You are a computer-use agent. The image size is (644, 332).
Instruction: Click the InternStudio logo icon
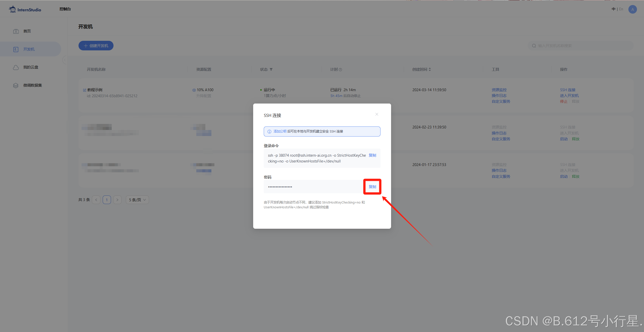[12, 9]
